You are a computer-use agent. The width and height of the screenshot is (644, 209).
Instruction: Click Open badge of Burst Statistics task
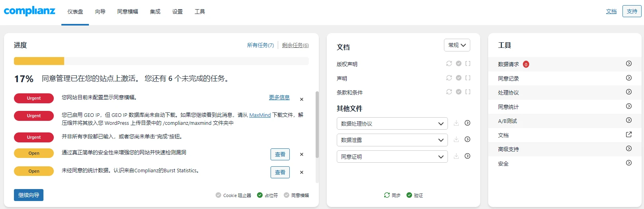click(34, 171)
